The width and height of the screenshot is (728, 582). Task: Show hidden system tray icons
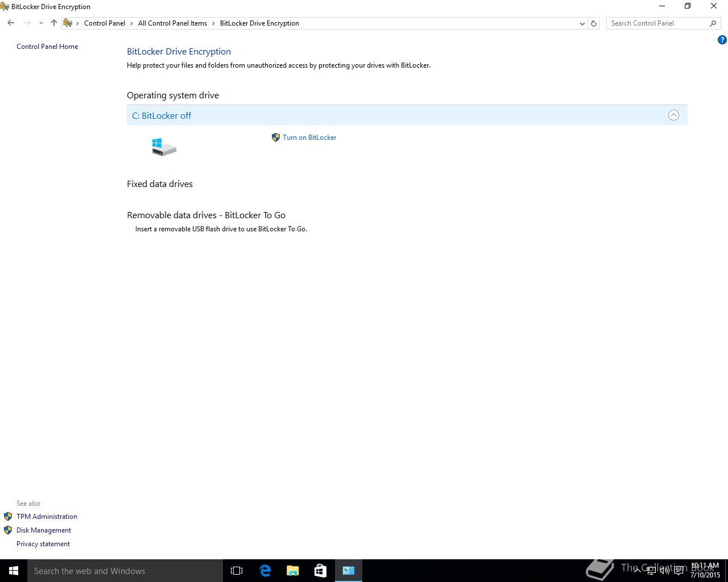tap(638, 571)
